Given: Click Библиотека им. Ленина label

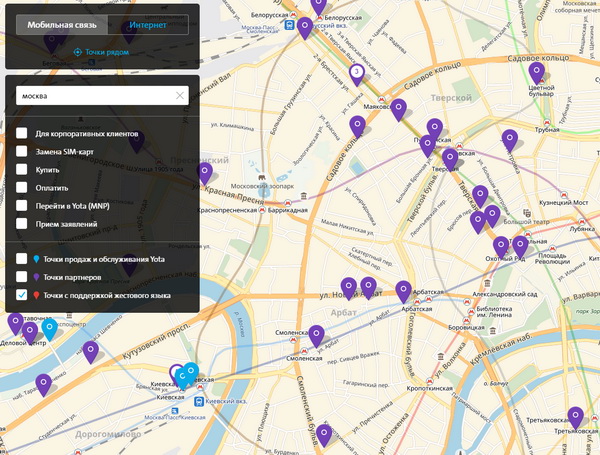Looking at the screenshot, I should point(494,311).
